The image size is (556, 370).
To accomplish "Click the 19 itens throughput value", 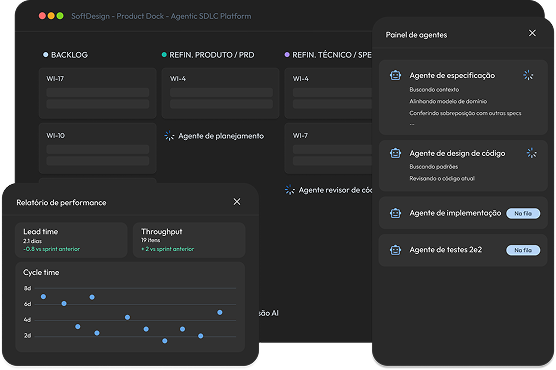I will pos(150,240).
